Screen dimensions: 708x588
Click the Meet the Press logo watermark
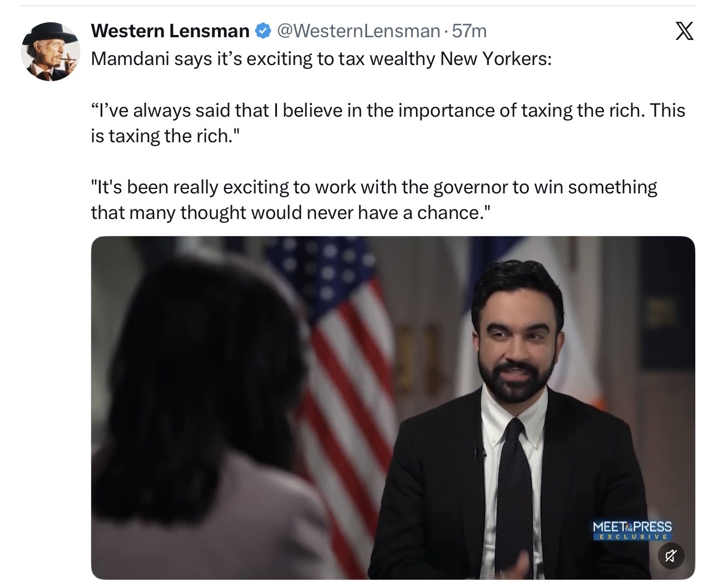(x=632, y=526)
